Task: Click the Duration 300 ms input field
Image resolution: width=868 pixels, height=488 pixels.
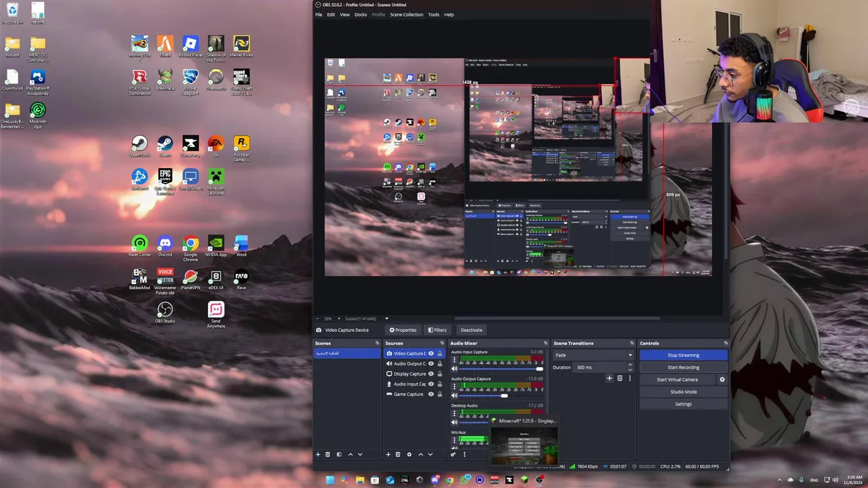Action: click(x=600, y=367)
